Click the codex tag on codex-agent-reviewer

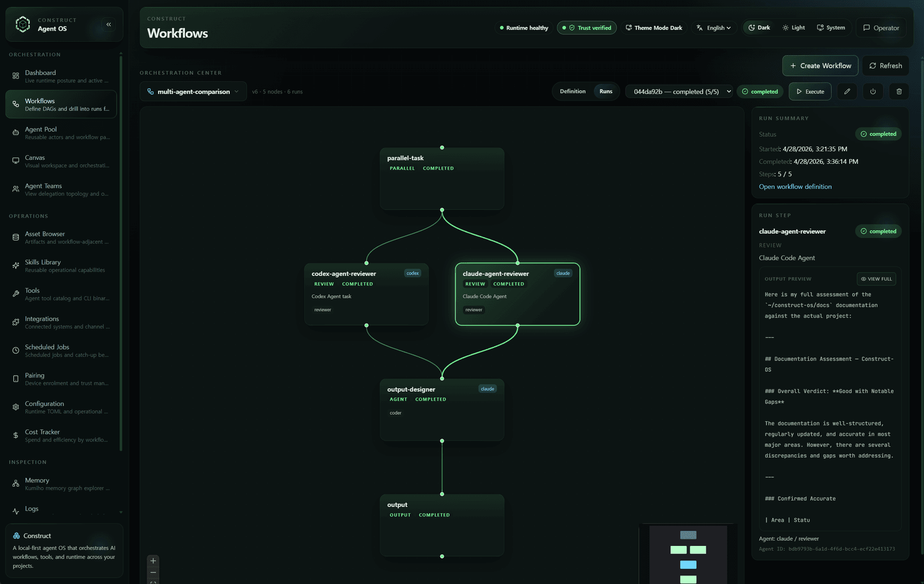click(x=412, y=274)
